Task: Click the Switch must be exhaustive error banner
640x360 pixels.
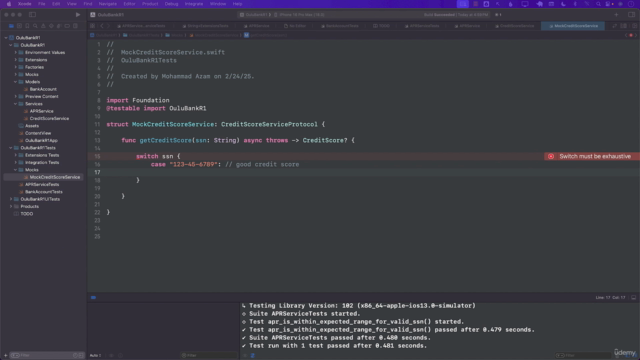Action: click(592, 156)
